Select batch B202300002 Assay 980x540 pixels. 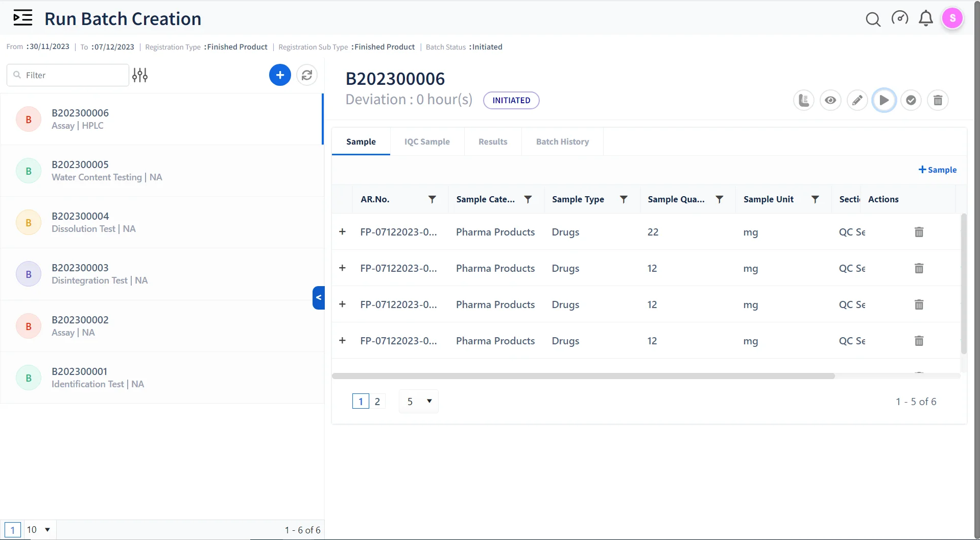tap(162, 326)
